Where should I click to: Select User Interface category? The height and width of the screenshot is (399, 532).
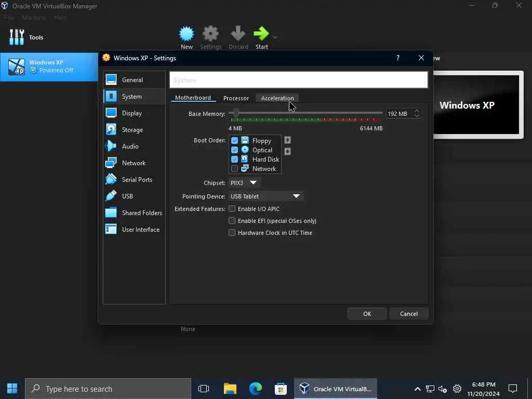pyautogui.click(x=134, y=229)
